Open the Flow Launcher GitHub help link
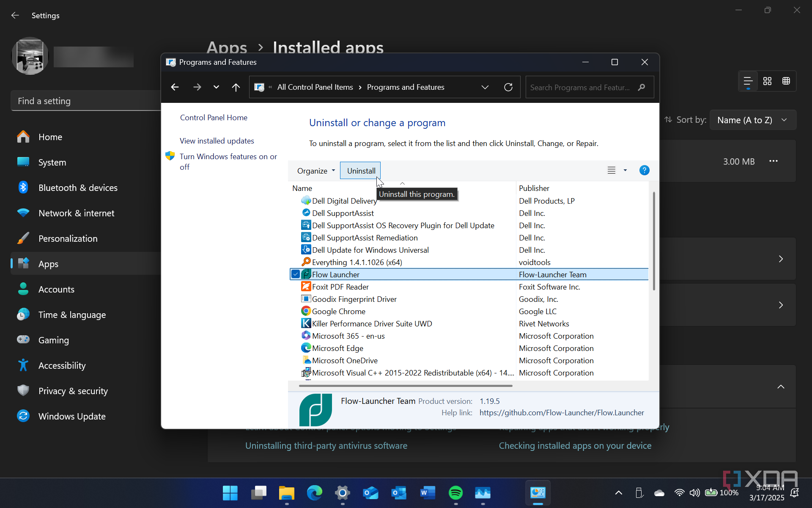Image resolution: width=812 pixels, height=508 pixels. 562,413
